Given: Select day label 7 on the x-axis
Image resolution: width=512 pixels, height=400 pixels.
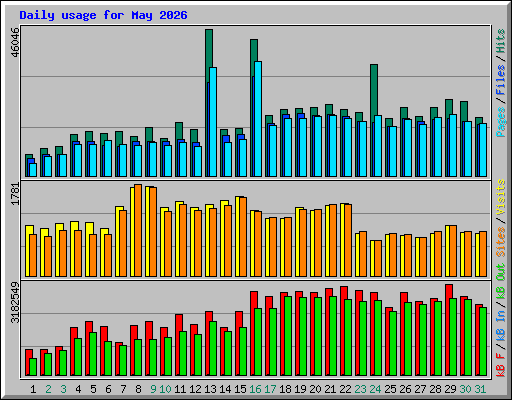Looking at the screenshot, I should click(x=123, y=389).
